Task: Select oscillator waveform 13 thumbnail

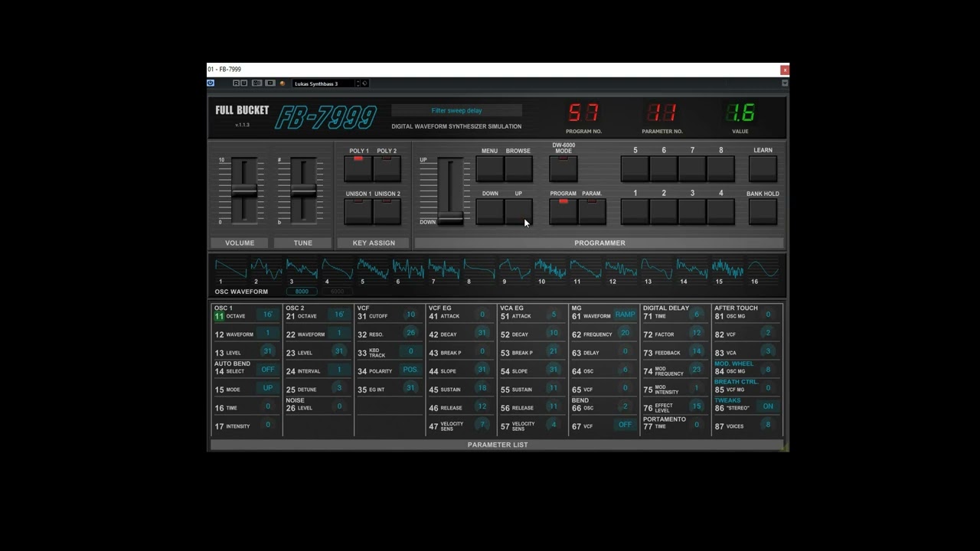Action: (657, 269)
